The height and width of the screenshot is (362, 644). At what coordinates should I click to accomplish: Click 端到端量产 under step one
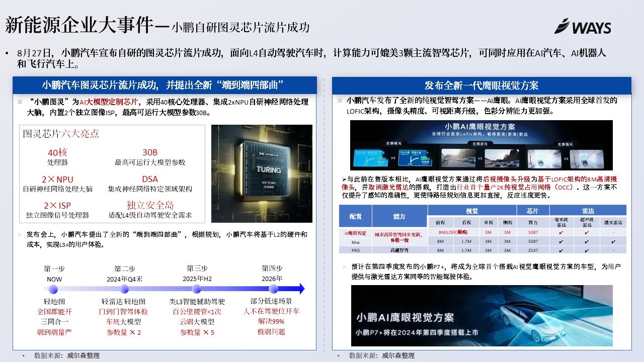tap(54, 332)
